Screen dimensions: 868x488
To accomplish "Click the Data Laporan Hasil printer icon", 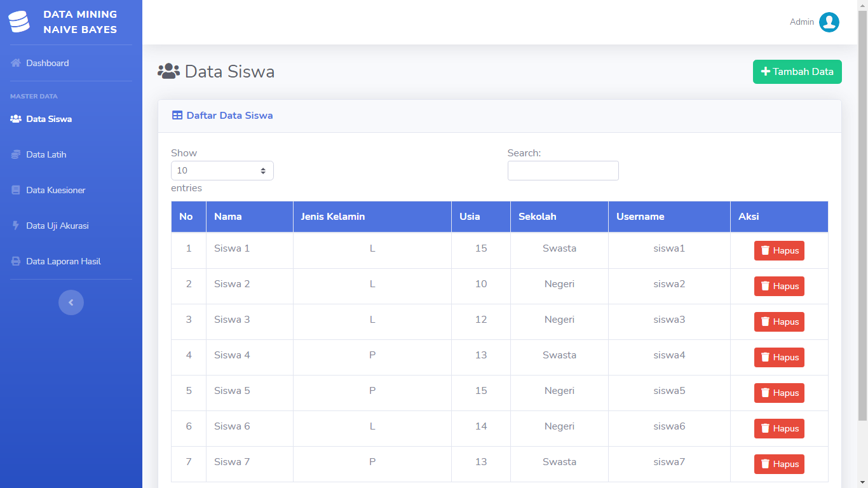I will point(16,261).
